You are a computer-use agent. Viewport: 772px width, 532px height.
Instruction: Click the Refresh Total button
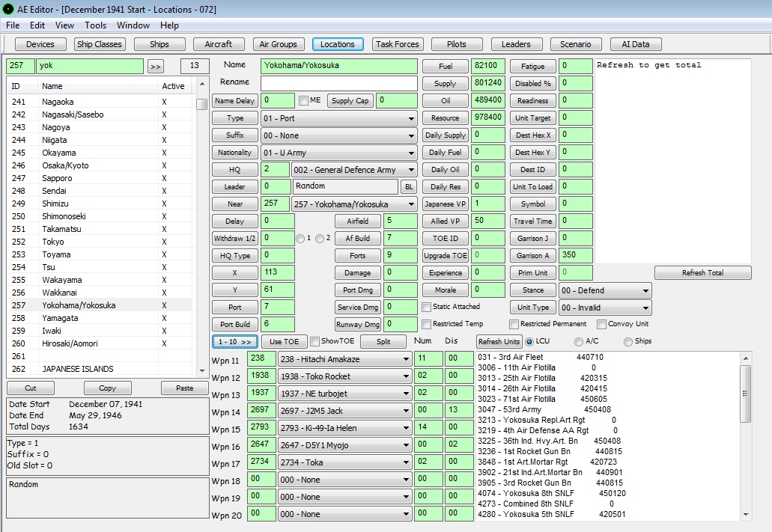pos(703,273)
